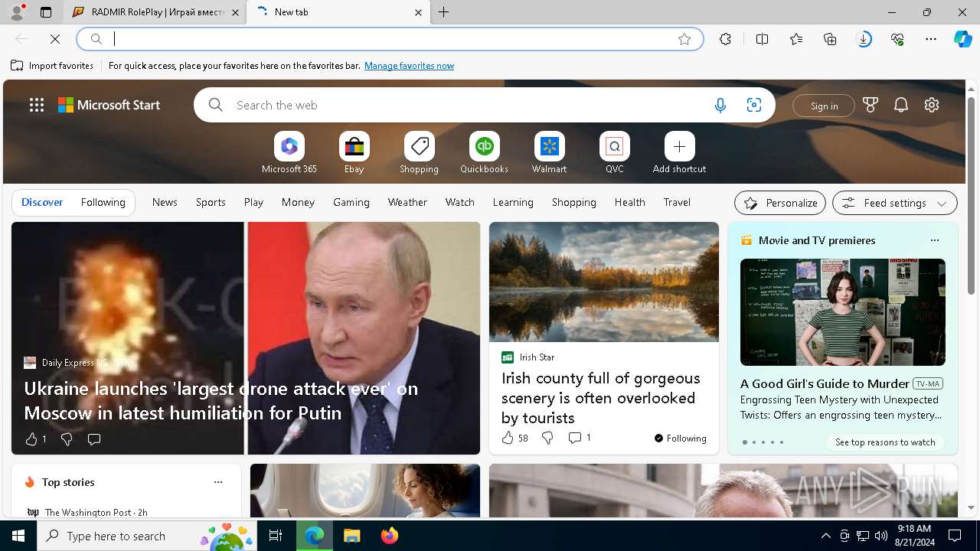
Task: Open the Microsoft 365 shortcut
Action: click(x=289, y=153)
